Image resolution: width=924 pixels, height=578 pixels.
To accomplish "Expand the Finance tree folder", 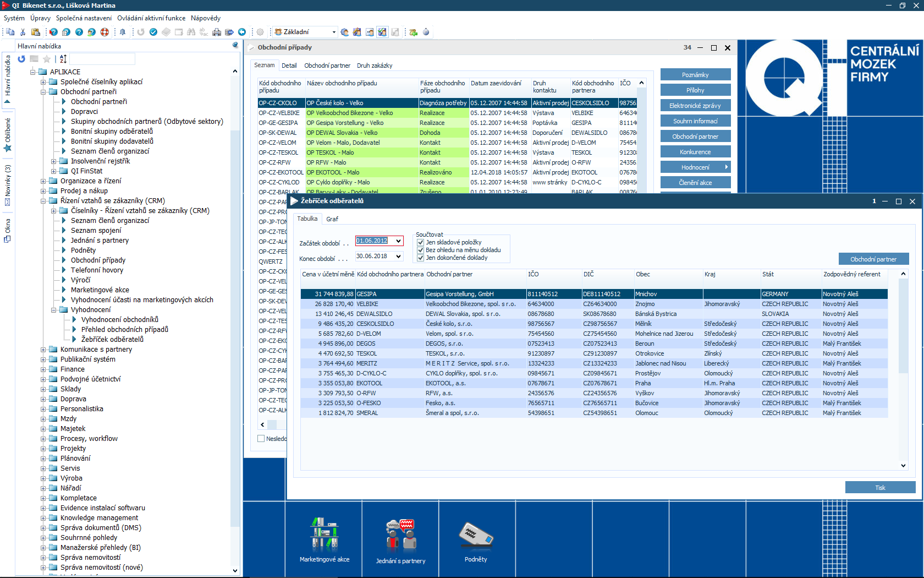I will [x=43, y=369].
